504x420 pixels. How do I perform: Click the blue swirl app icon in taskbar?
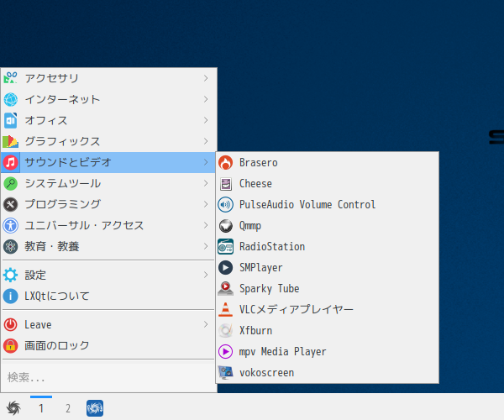pos(95,408)
